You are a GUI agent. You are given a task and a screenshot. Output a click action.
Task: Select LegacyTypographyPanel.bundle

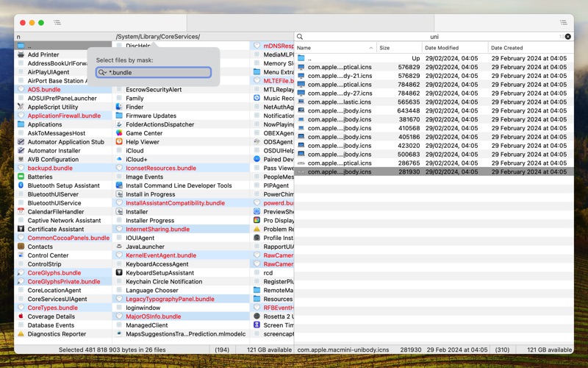click(x=181, y=299)
